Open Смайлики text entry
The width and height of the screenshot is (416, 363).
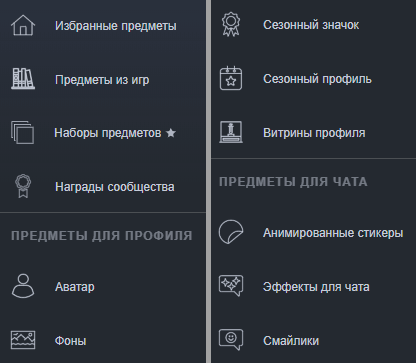[x=291, y=341]
